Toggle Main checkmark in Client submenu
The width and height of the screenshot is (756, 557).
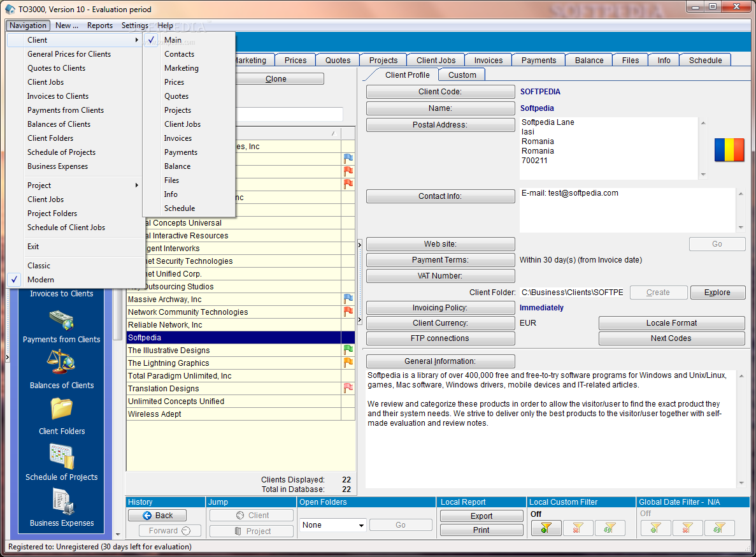[x=152, y=40]
